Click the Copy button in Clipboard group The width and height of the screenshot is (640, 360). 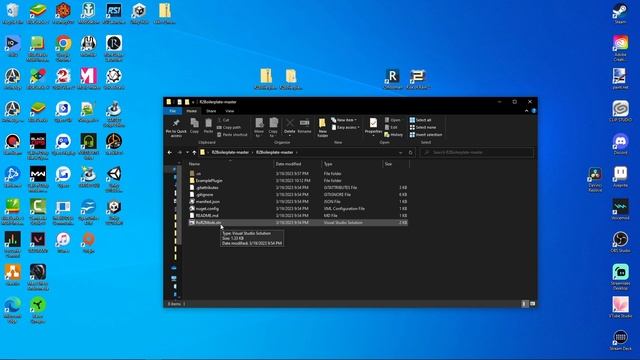pyautogui.click(x=194, y=126)
